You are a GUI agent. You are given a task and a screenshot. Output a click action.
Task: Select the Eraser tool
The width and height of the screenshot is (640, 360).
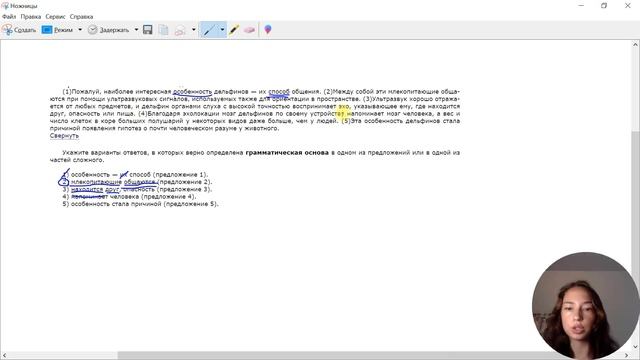point(249,30)
